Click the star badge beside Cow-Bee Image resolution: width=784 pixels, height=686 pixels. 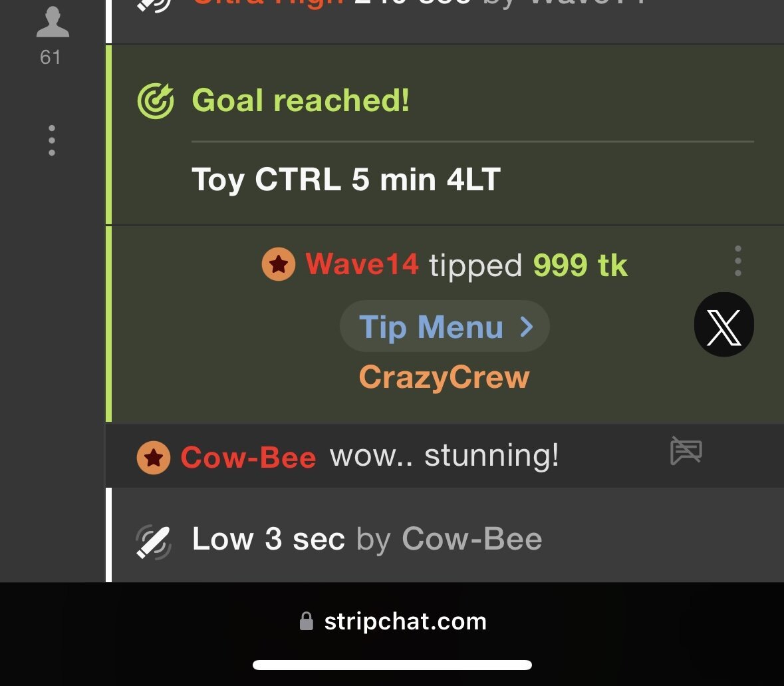154,458
